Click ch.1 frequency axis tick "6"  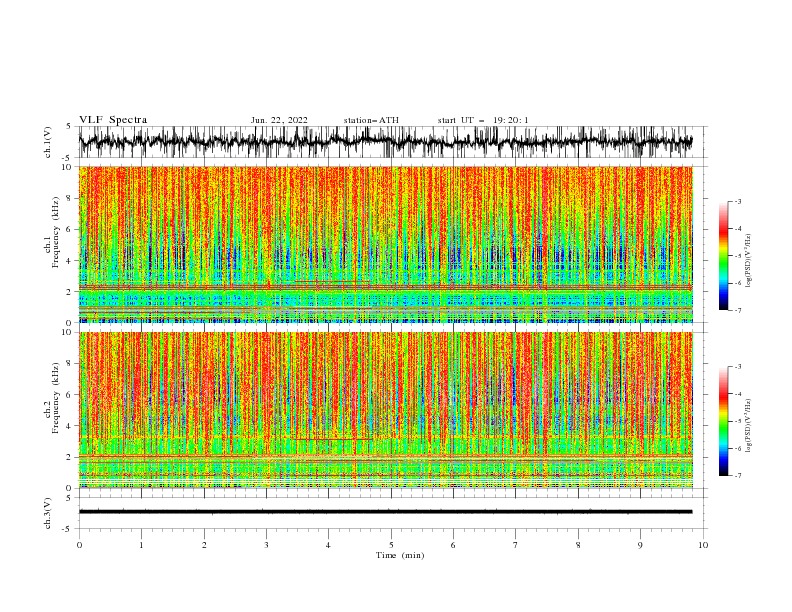point(70,229)
